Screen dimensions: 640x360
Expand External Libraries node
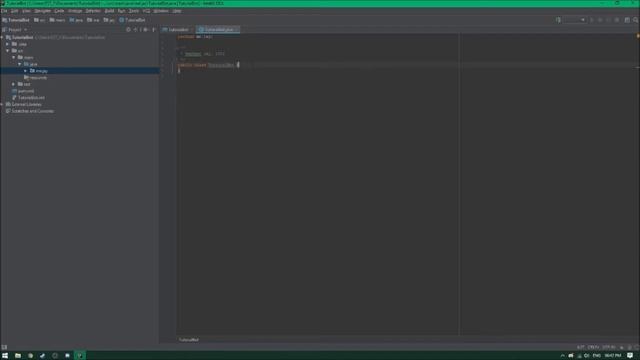point(2,104)
